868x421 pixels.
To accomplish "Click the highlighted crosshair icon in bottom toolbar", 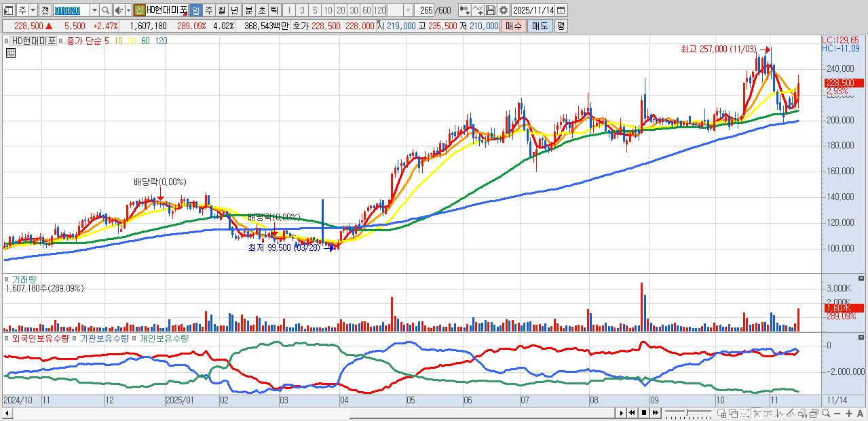I will tap(757, 413).
